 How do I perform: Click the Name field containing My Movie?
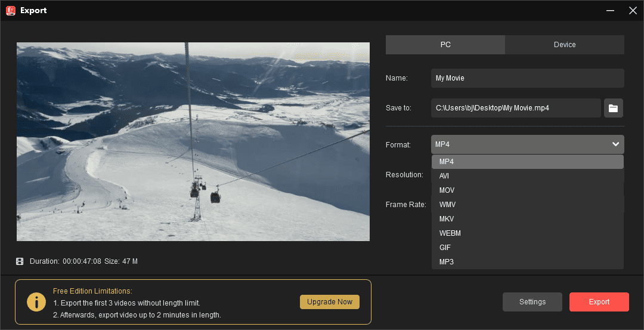click(527, 78)
